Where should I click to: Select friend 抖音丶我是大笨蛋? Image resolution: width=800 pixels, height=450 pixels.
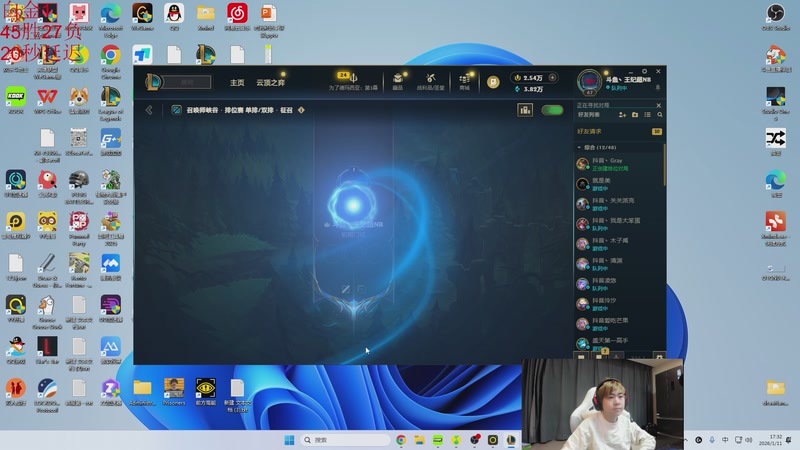pos(619,224)
